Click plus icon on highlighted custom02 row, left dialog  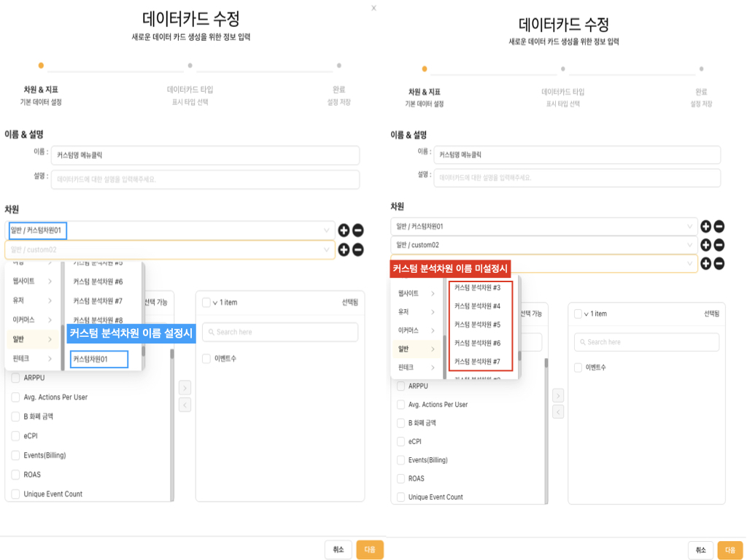point(344,250)
